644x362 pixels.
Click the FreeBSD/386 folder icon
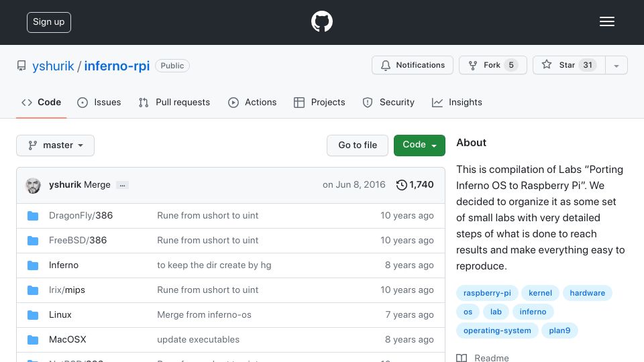click(33, 241)
